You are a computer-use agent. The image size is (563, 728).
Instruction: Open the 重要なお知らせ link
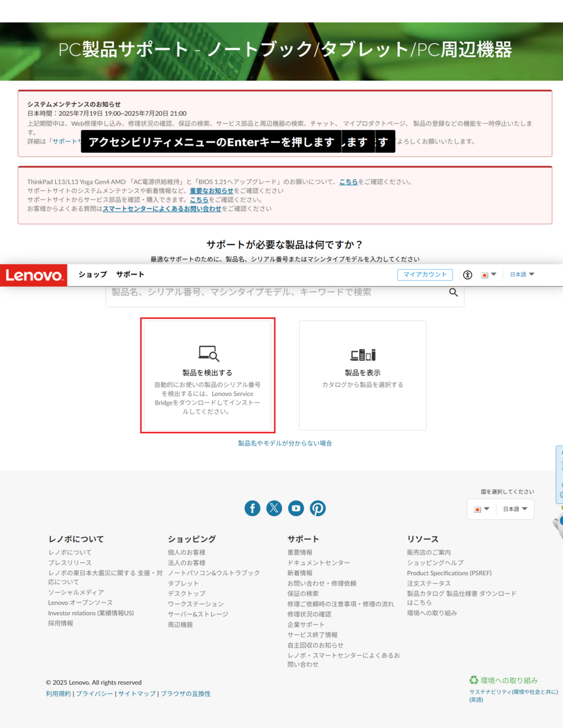(x=211, y=190)
